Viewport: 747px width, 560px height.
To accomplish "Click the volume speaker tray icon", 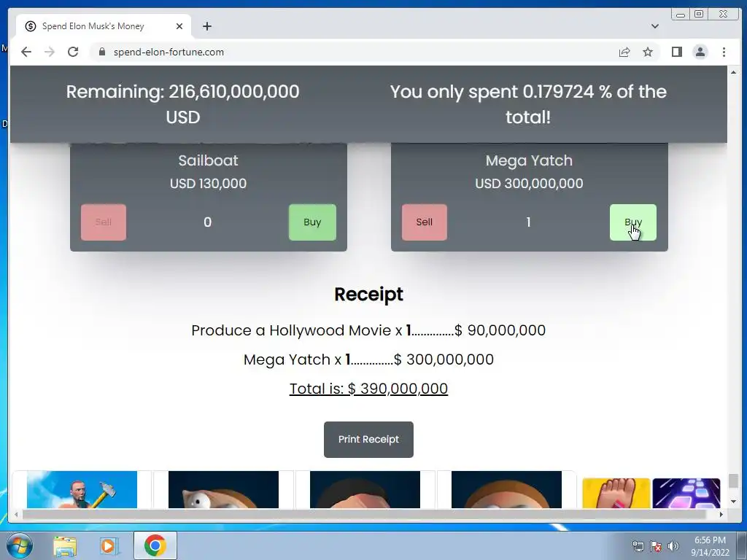I will click(673, 546).
